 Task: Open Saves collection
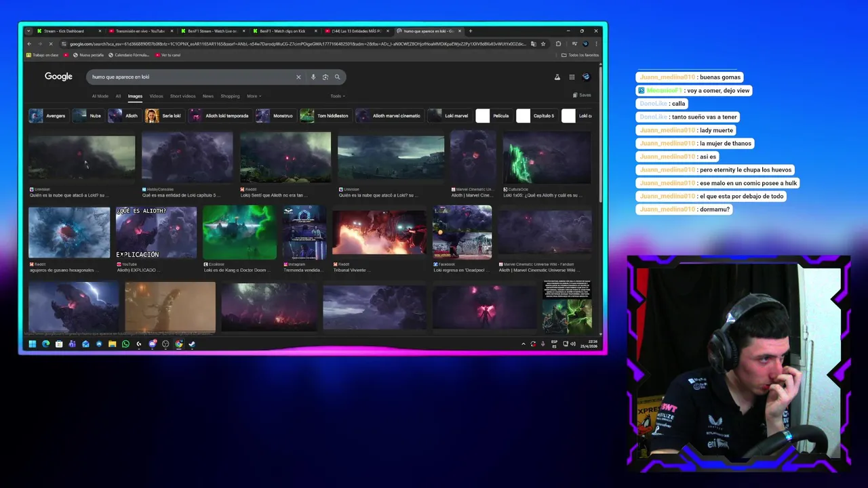click(582, 96)
